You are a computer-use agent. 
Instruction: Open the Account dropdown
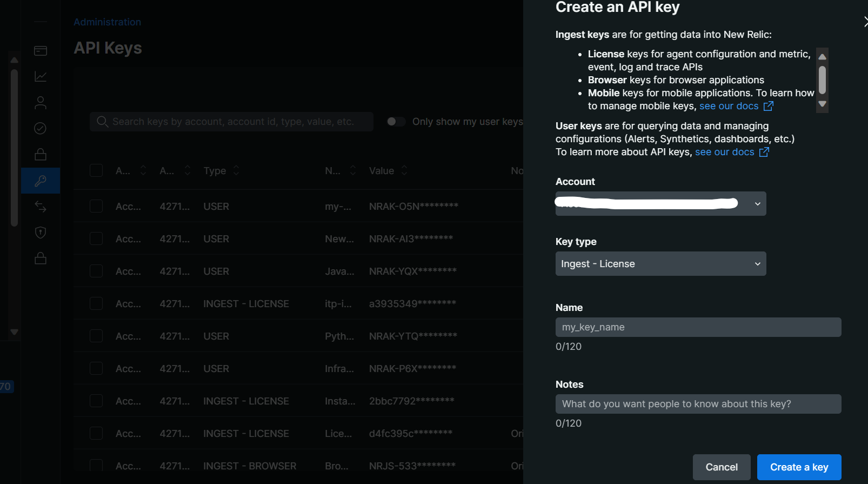click(660, 204)
